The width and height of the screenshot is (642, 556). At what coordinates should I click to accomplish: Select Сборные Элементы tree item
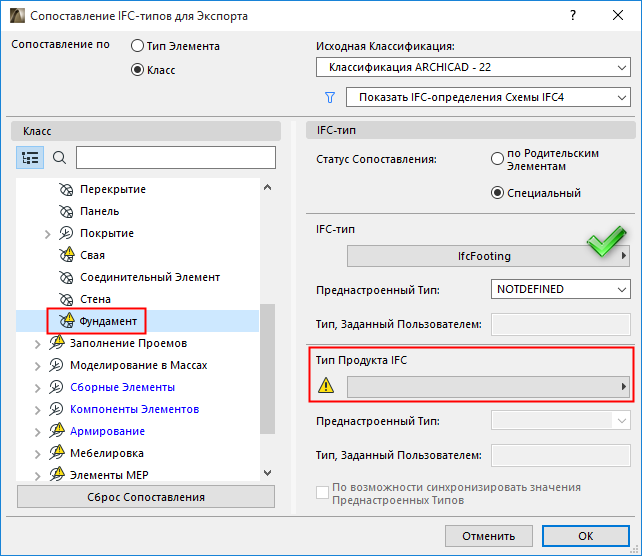(x=122, y=387)
